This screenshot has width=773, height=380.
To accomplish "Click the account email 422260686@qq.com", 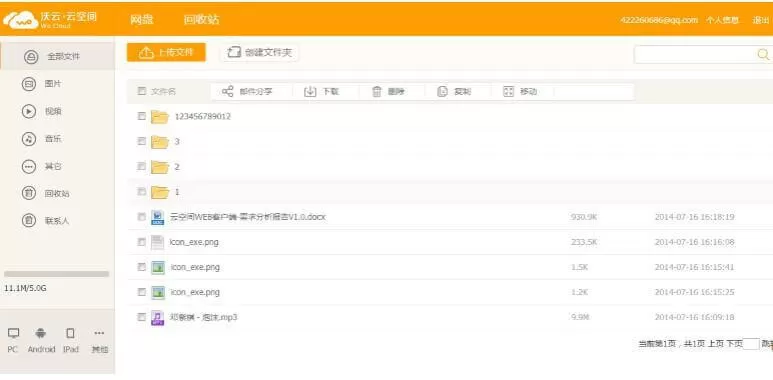I will (659, 20).
